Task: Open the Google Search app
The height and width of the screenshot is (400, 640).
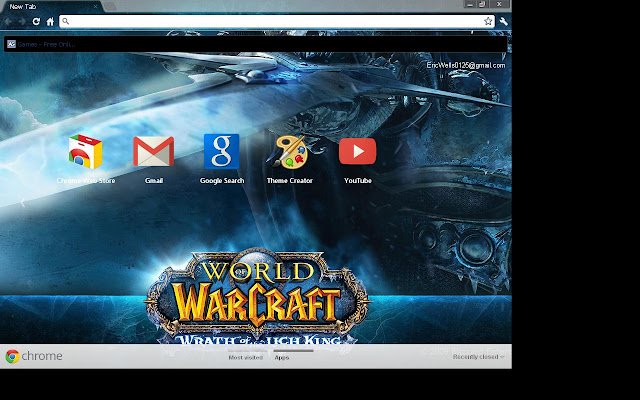Action: tap(222, 159)
